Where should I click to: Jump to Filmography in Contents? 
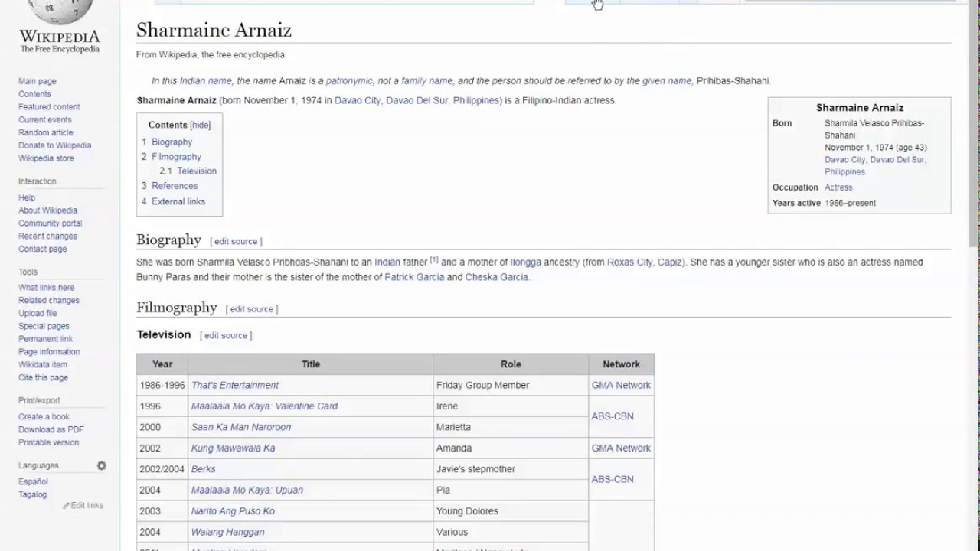(x=176, y=157)
